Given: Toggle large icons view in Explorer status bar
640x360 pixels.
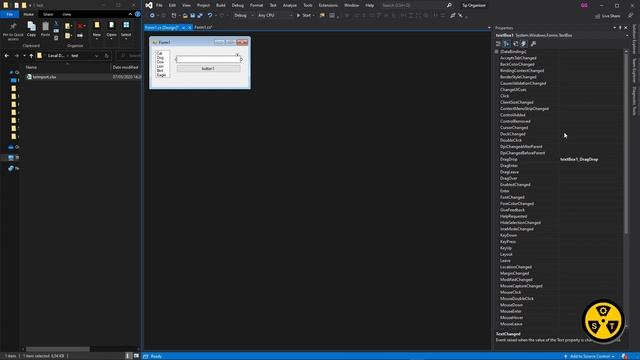Looking at the screenshot, I should 136,356.
